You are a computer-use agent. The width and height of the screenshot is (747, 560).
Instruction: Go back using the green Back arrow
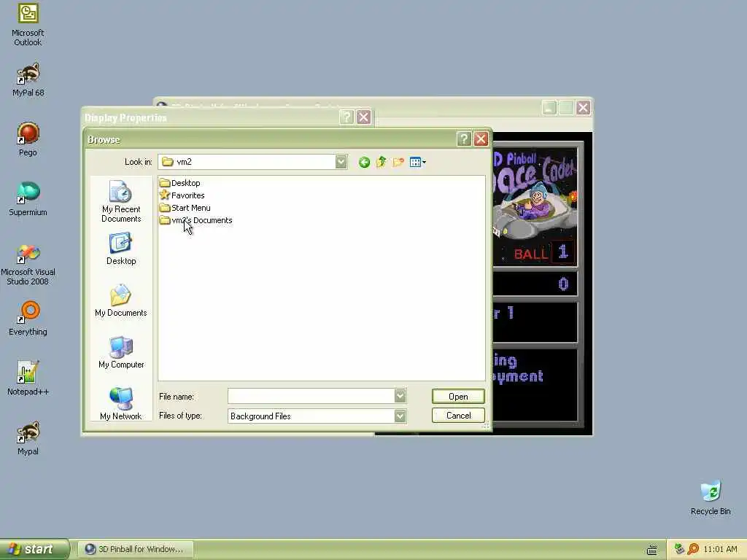(365, 163)
